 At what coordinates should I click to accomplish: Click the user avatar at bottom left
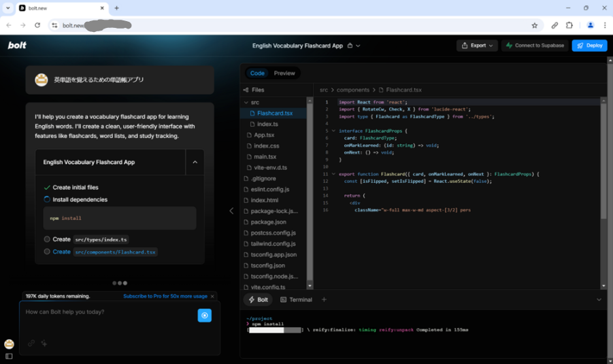click(9, 344)
